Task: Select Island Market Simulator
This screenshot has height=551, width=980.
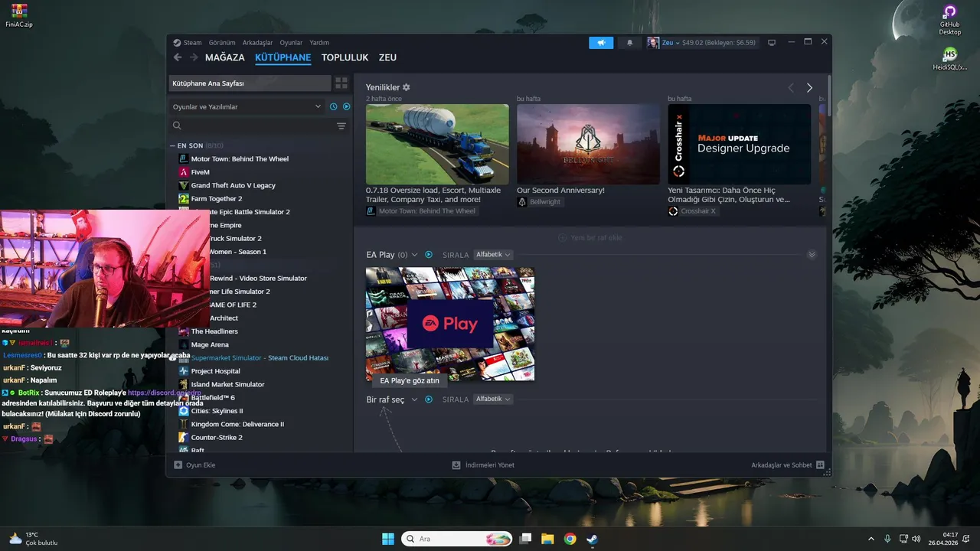Action: (x=227, y=384)
